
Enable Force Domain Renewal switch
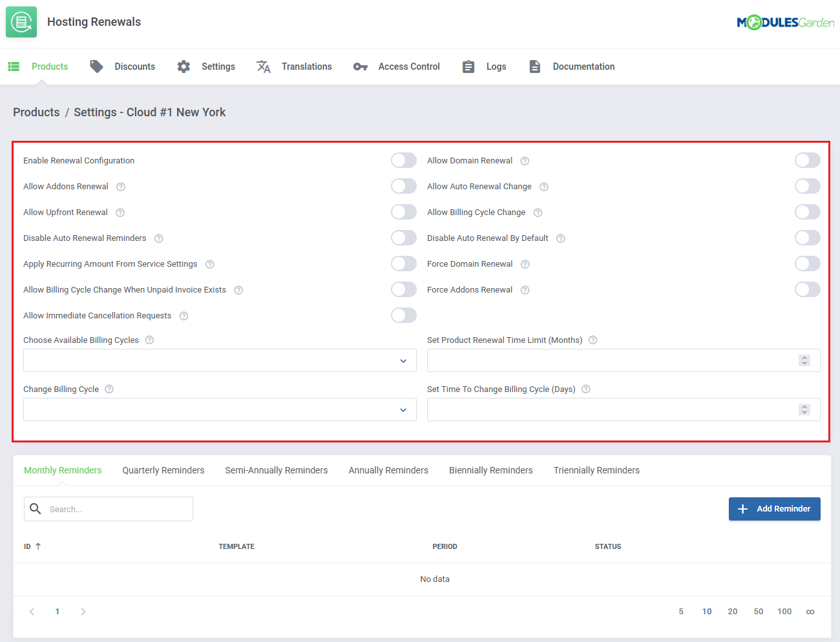coord(808,264)
